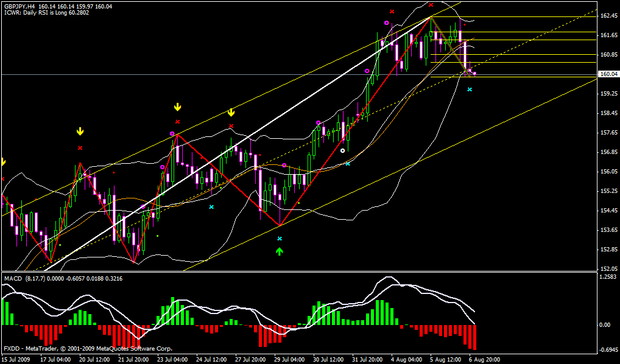Click the 152.85 price axis label

coord(608,250)
